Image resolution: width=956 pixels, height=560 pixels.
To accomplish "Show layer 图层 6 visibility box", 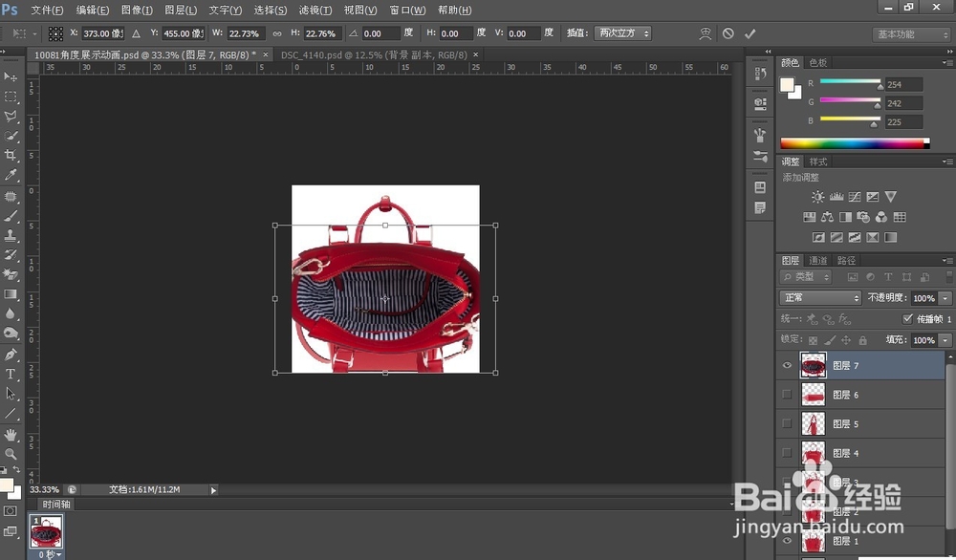I will [x=787, y=395].
